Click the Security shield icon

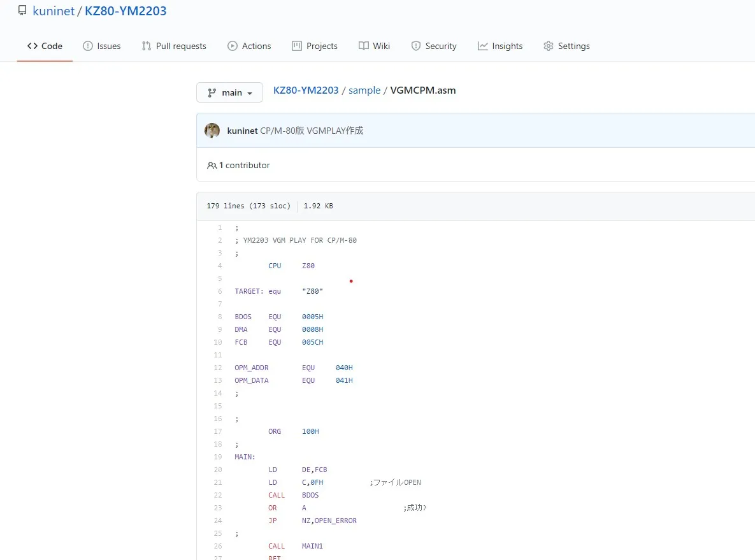coord(416,46)
